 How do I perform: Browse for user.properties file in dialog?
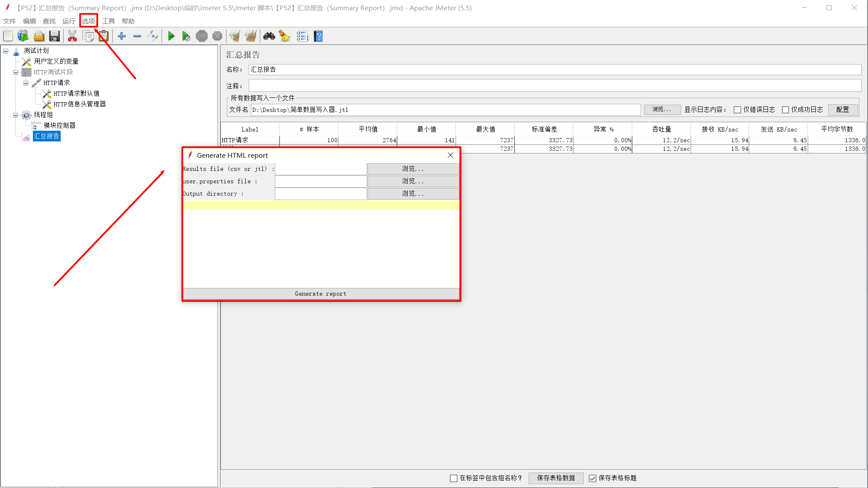tap(413, 181)
